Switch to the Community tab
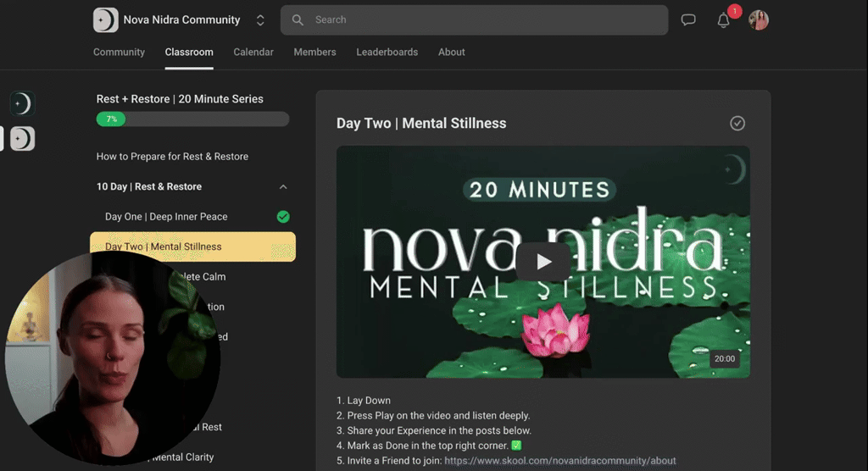This screenshot has width=868, height=471. click(x=119, y=52)
